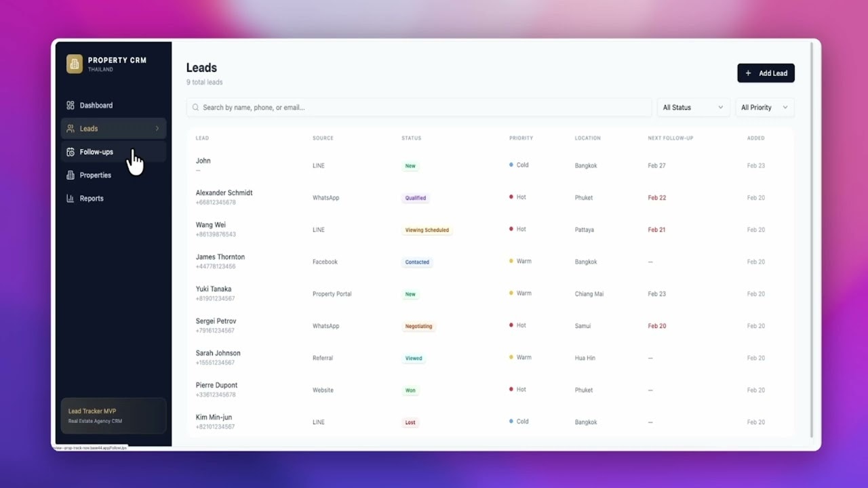Open lead James Thornton
868x488 pixels.
[220, 257]
